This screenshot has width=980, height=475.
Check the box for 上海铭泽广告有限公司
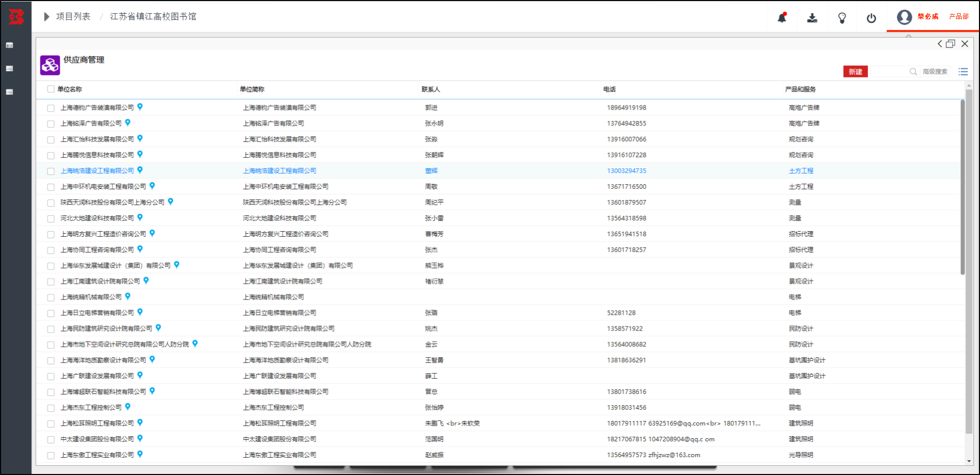51,123
